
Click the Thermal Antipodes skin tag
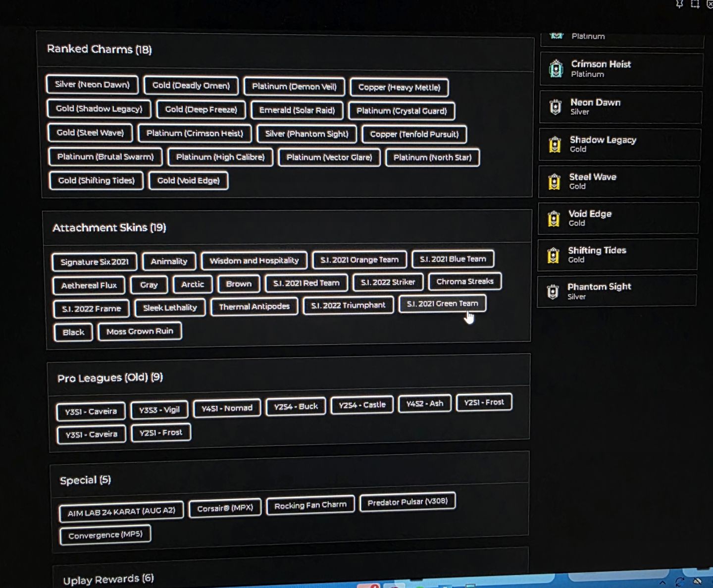click(255, 307)
